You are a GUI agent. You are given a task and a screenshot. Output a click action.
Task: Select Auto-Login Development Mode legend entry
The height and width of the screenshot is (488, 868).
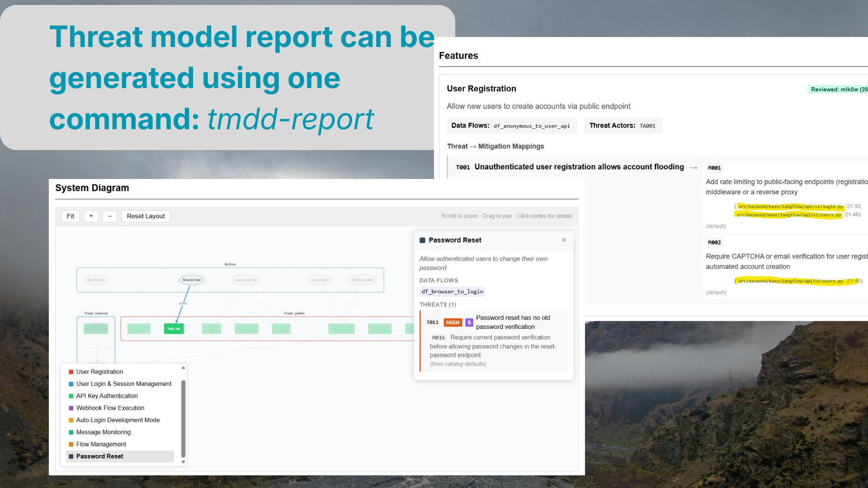118,420
